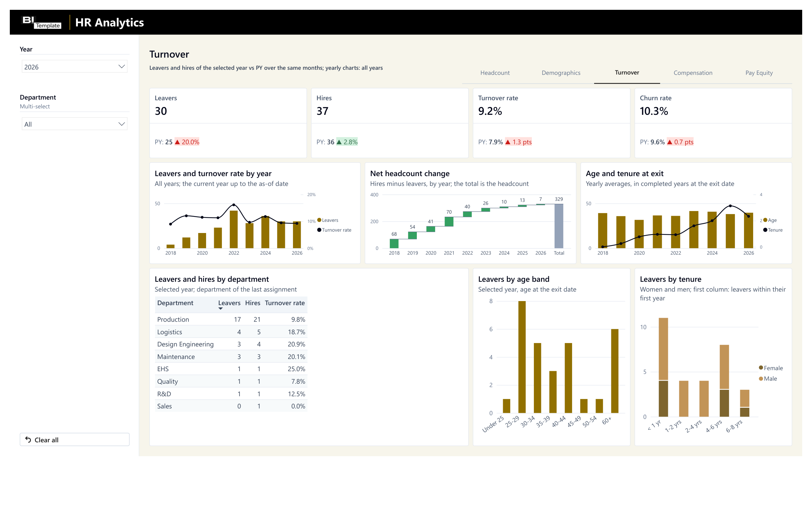Click the green triangle next to 2.8%
812x508 pixels.
tap(339, 142)
